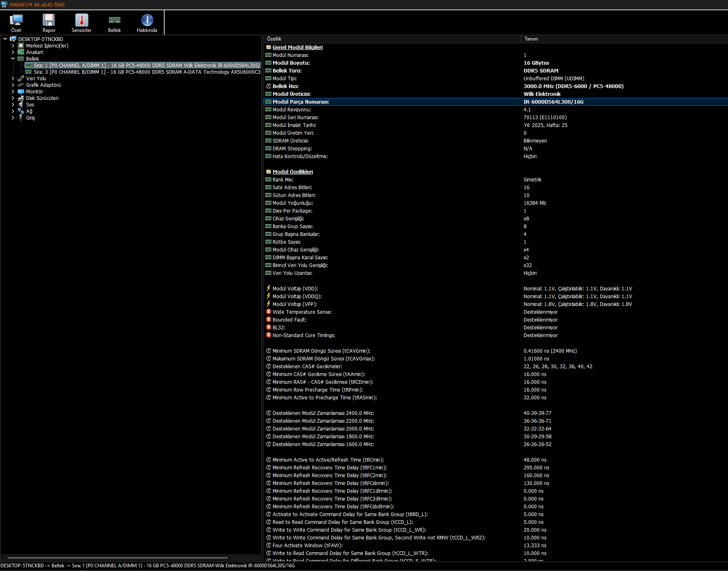Click the Modül Özellikleri heading

tap(293, 172)
